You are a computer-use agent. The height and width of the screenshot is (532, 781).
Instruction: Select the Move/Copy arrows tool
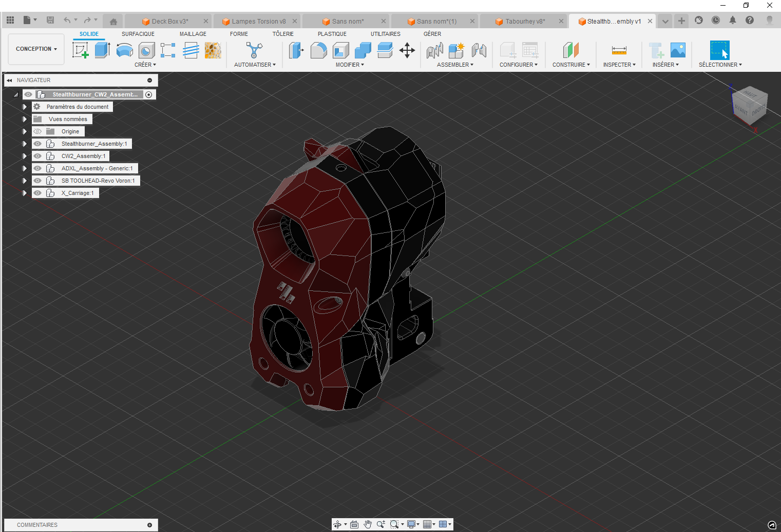407,50
